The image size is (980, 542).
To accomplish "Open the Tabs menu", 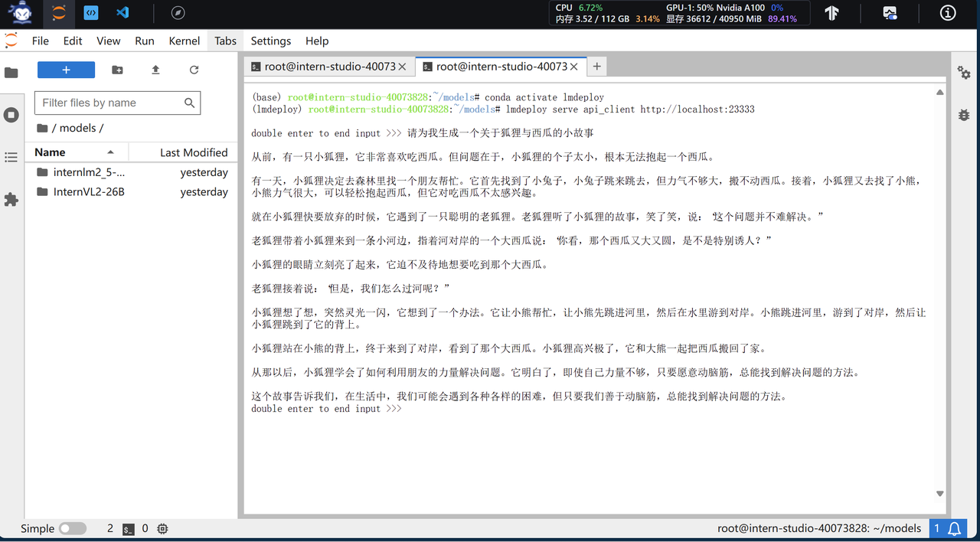I will (225, 41).
